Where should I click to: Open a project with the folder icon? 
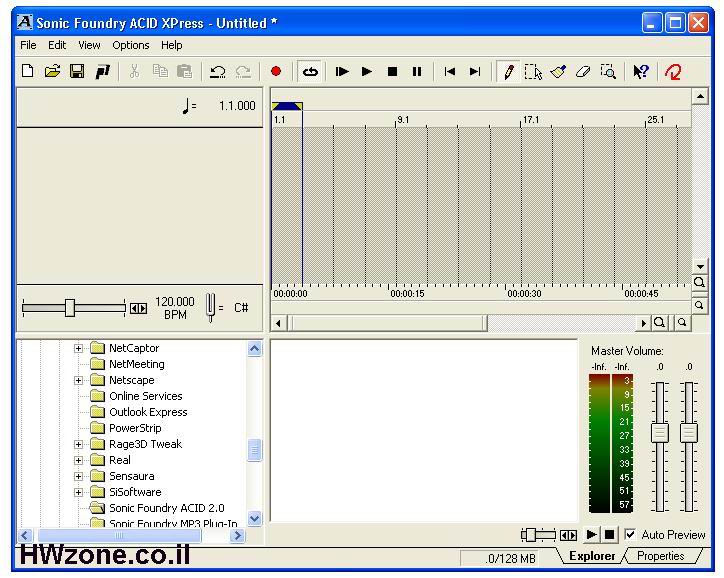pyautogui.click(x=52, y=72)
